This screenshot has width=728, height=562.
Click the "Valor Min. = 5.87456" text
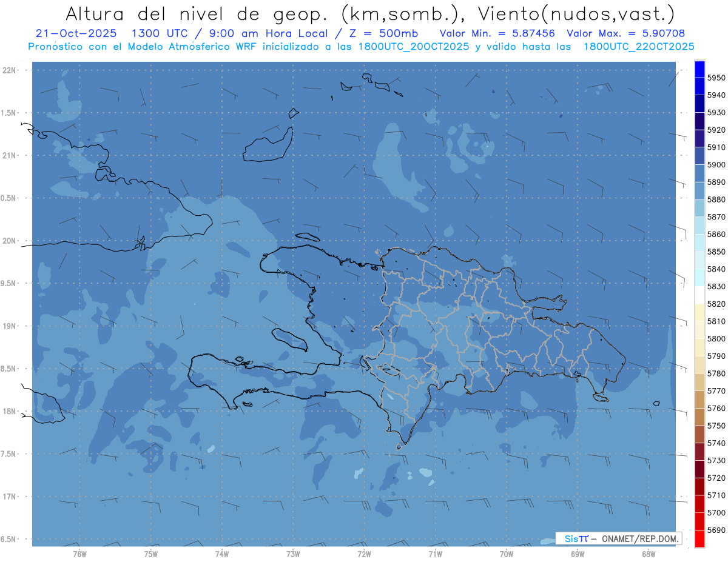497,33
